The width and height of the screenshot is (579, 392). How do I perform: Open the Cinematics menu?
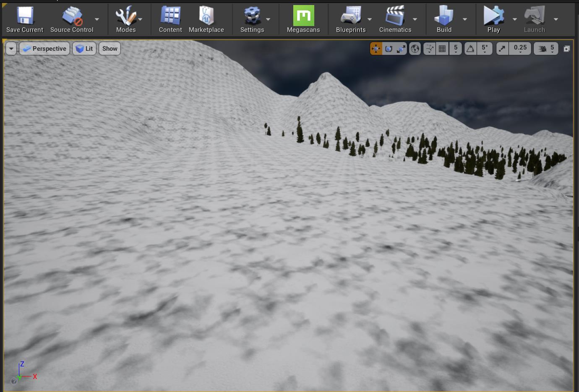(x=395, y=20)
